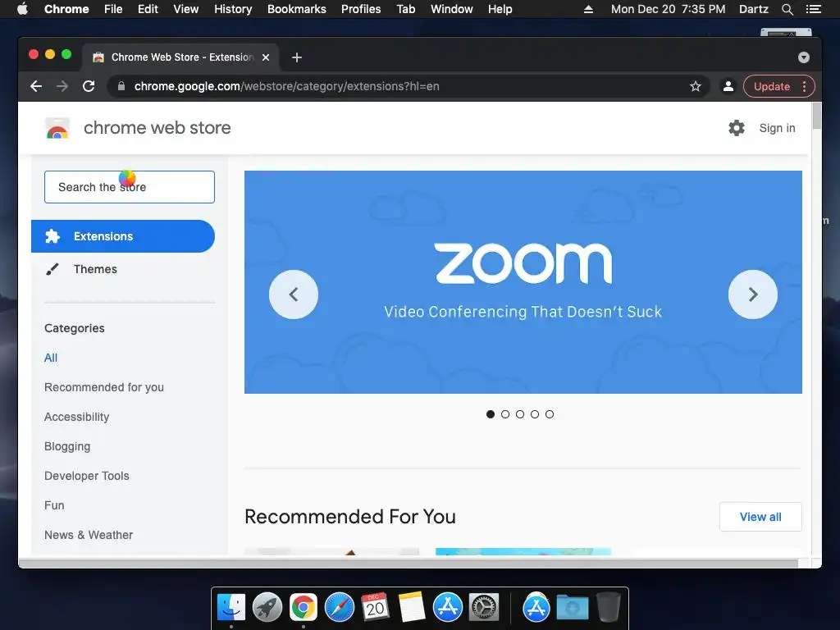This screenshot has height=630, width=840.
Task: Open the Zoom promotional banner
Action: click(523, 282)
